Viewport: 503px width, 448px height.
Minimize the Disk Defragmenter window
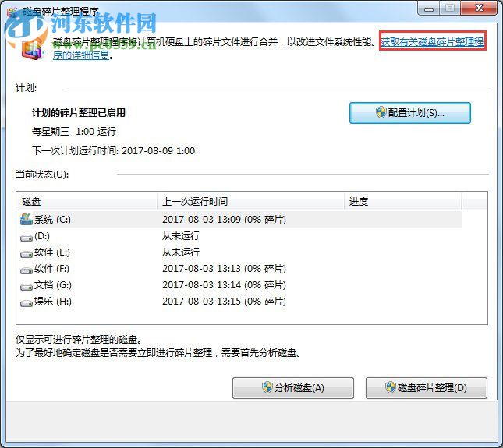(x=428, y=9)
